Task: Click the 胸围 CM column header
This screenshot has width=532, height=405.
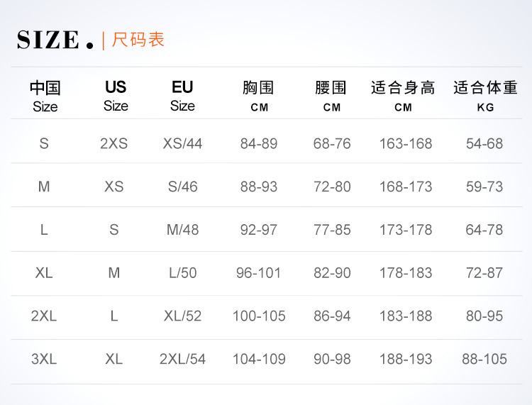Action: 258,96
